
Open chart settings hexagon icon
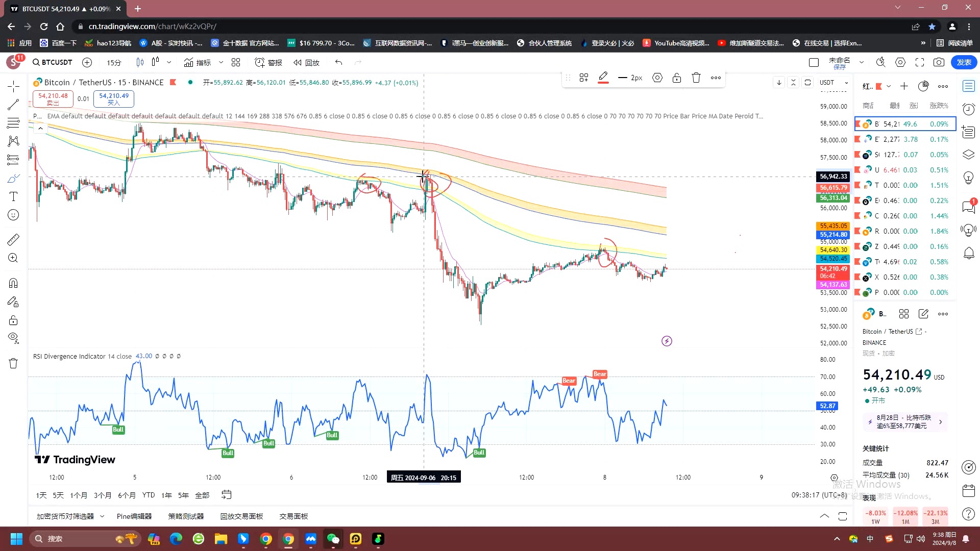click(x=900, y=62)
